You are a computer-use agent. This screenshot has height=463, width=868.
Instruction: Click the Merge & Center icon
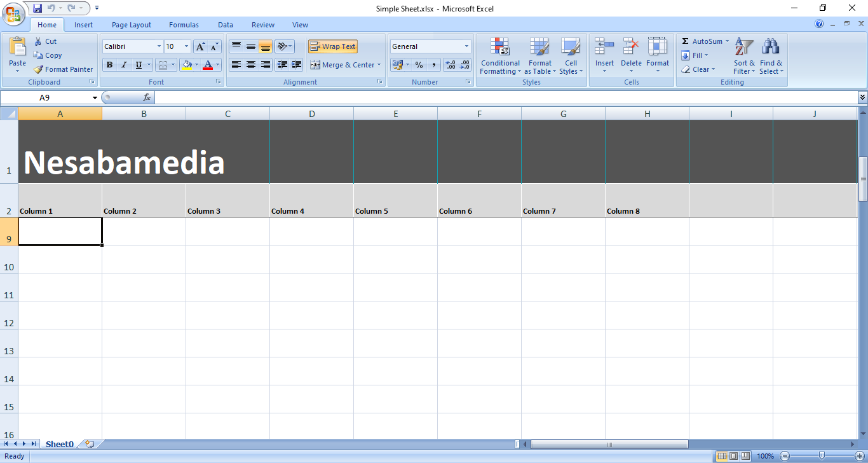click(315, 65)
